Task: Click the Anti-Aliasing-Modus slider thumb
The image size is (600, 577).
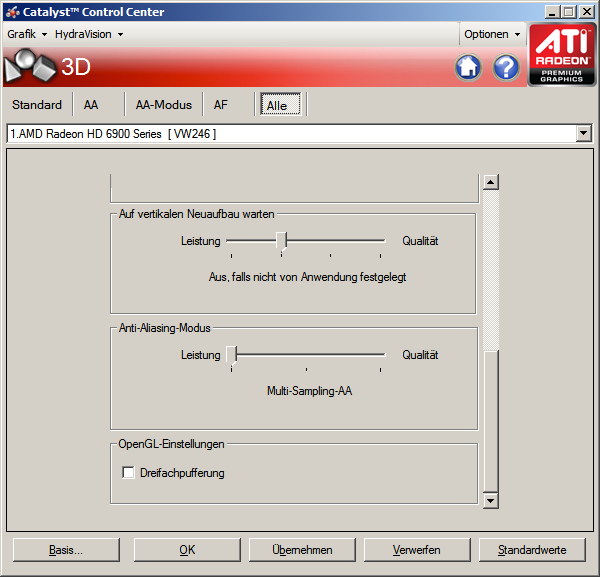Action: (232, 355)
